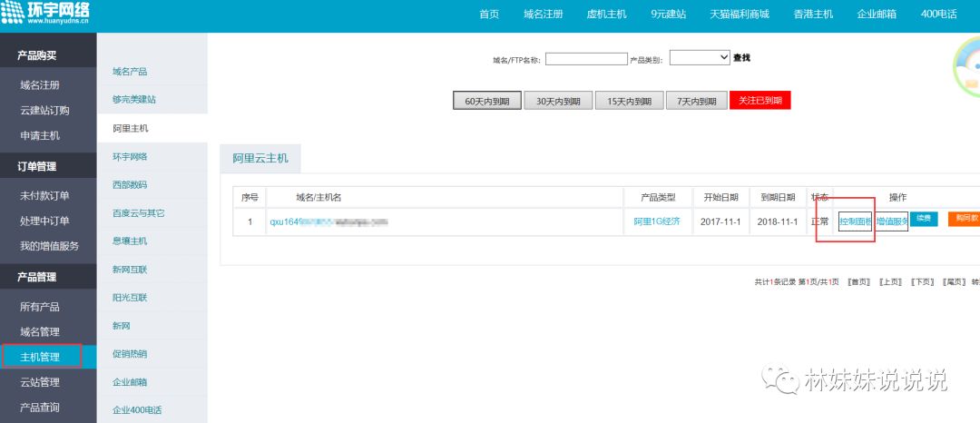The image size is (980, 423).
Task: Select the 阿里云主机 tab
Action: tap(260, 159)
